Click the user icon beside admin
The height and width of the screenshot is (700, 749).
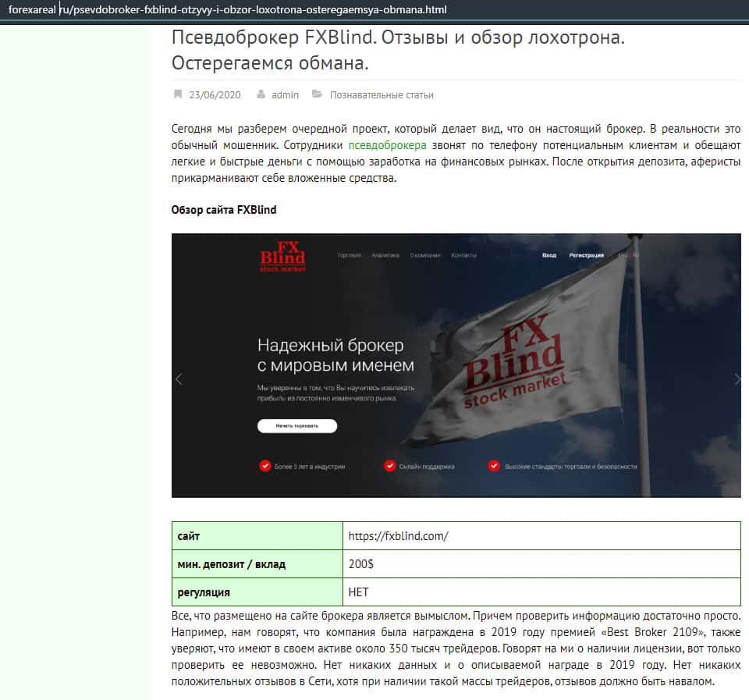pos(261,94)
